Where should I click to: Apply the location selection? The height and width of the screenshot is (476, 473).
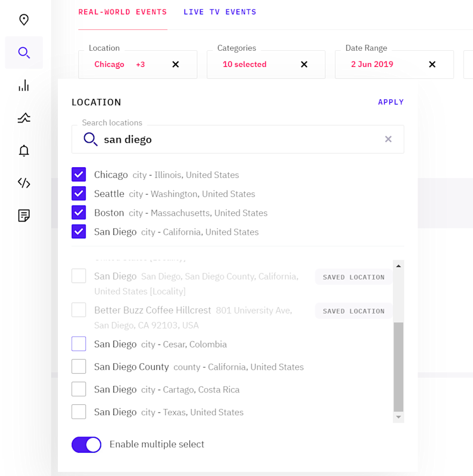[x=391, y=102]
